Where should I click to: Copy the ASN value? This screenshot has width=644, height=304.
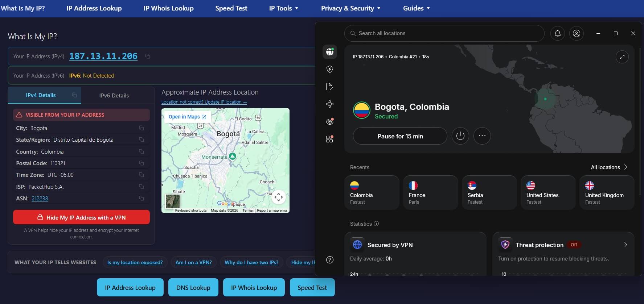tap(141, 198)
